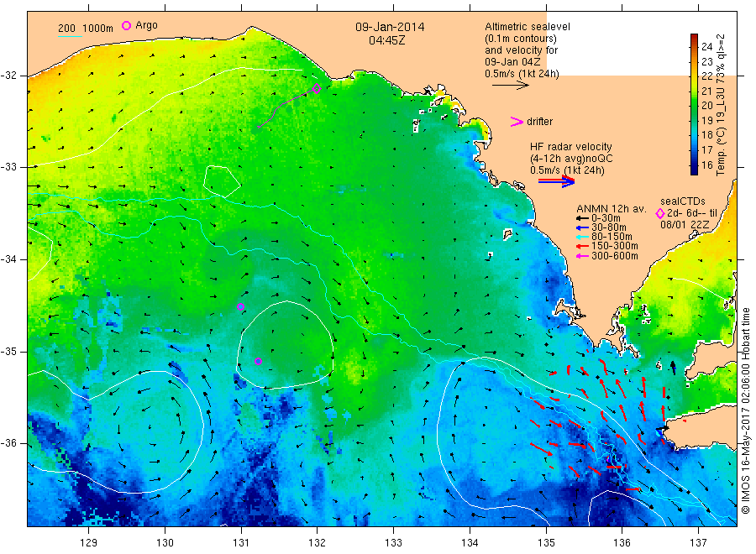This screenshot has width=756, height=554.
Task: Click the '08/01 22Z' text
Action: [685, 225]
